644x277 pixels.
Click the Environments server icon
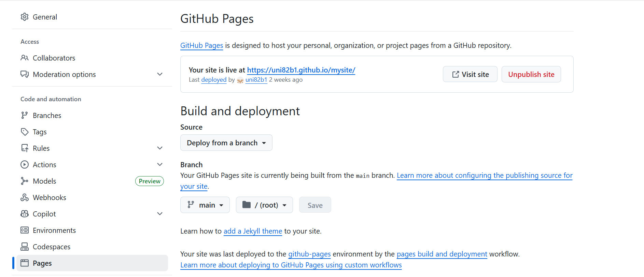25,230
